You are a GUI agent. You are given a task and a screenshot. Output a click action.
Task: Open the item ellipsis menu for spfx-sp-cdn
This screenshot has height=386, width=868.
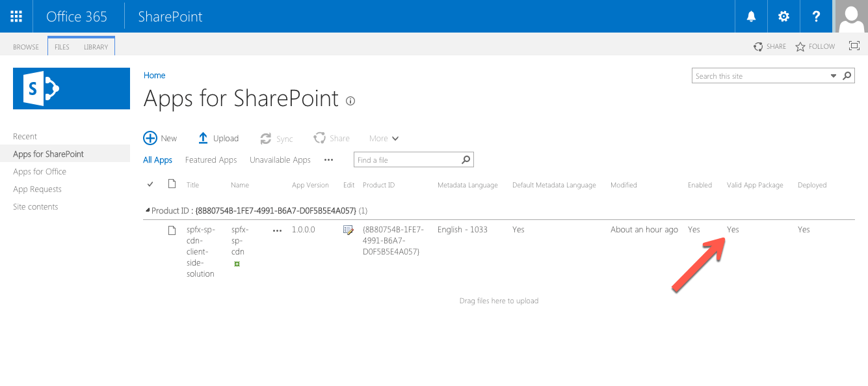(x=278, y=230)
